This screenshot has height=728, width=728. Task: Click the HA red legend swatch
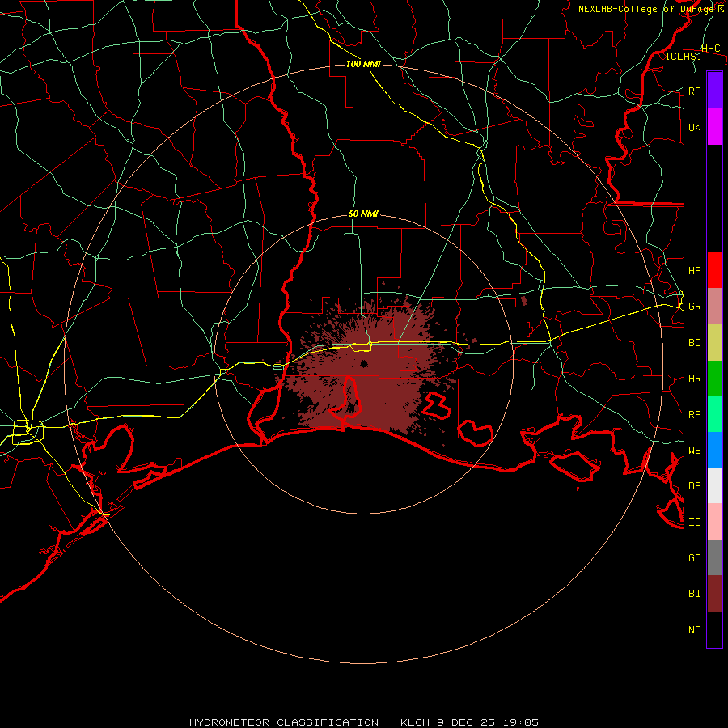point(714,270)
